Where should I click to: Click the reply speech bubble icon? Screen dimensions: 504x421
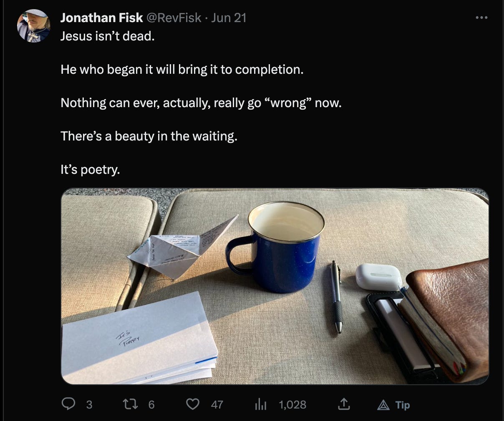pyautogui.click(x=69, y=404)
